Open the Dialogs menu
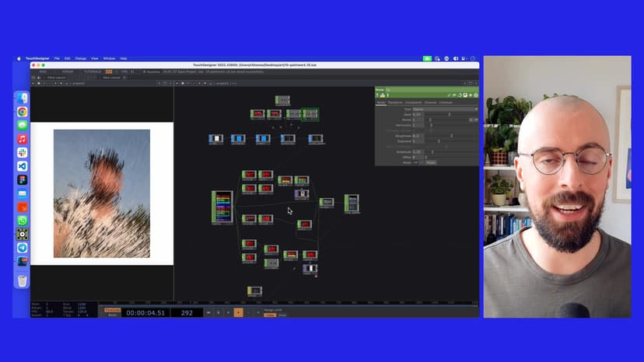This screenshot has width=644, height=362. (81, 59)
